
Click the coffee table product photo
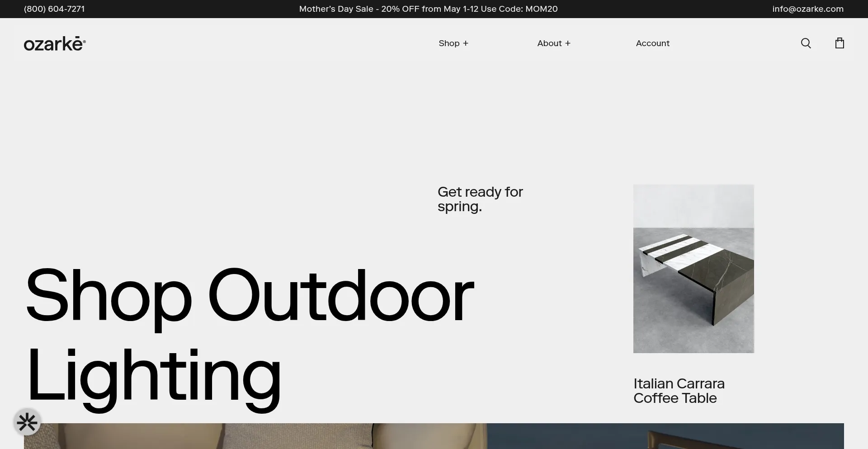(693, 268)
